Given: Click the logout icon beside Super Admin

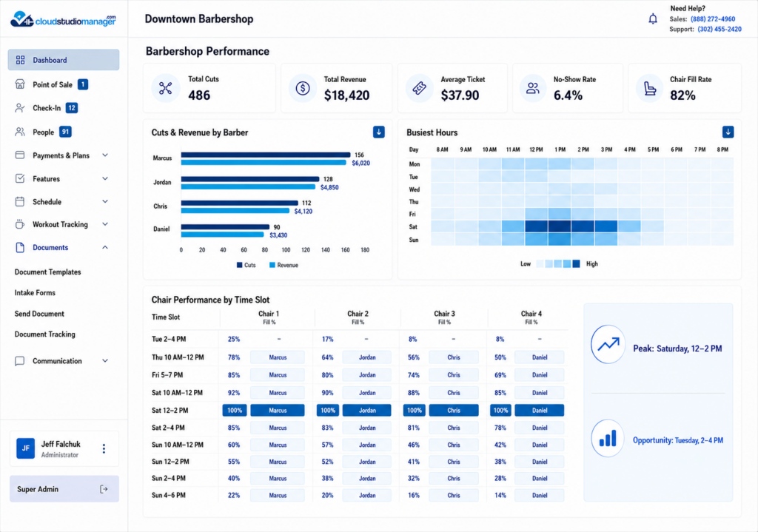Looking at the screenshot, I should tap(104, 489).
